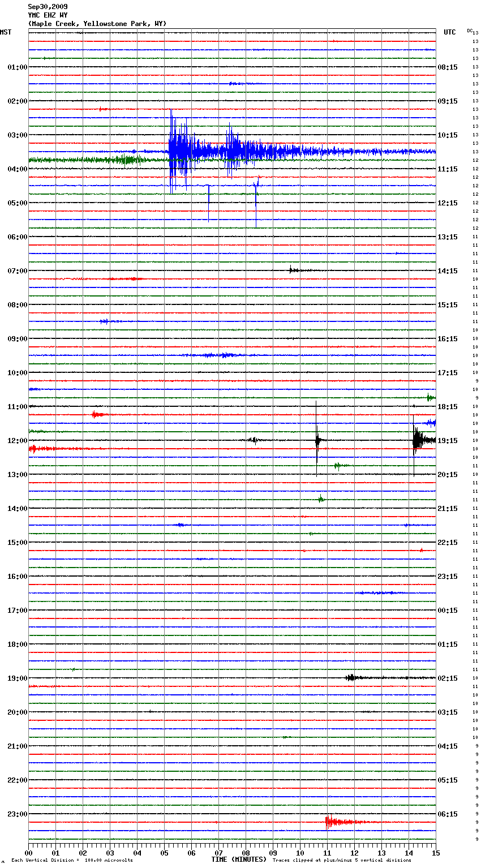The image size is (481, 868).
Task: Click minute tick 13 on the bottom axis
Action: pos(381,853)
